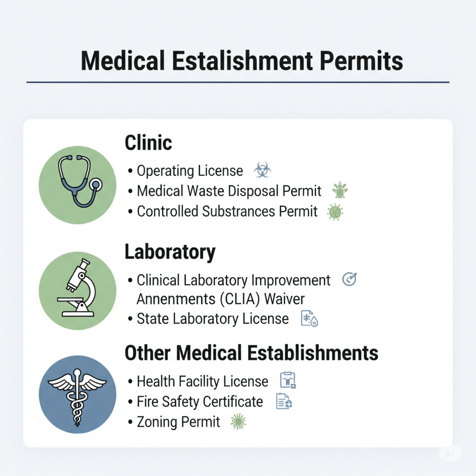Click the green icon after Medical Waste Disposal Permit
Screen dimensions: 476x476
[x=340, y=191]
